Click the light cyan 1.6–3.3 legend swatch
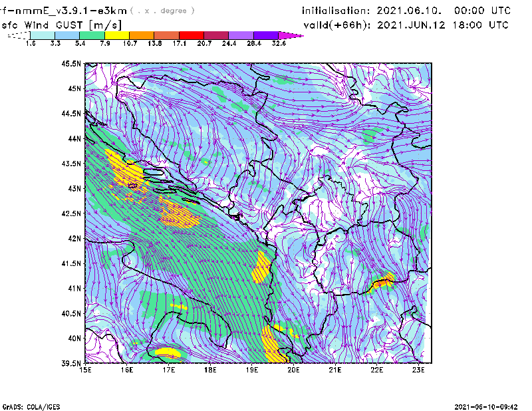This screenshot has height=411, width=532. click(x=43, y=35)
